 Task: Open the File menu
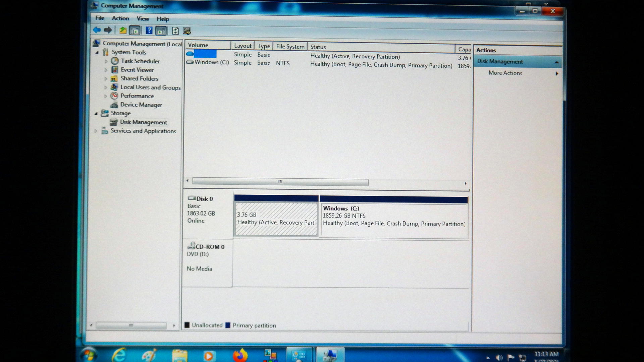pos(100,18)
